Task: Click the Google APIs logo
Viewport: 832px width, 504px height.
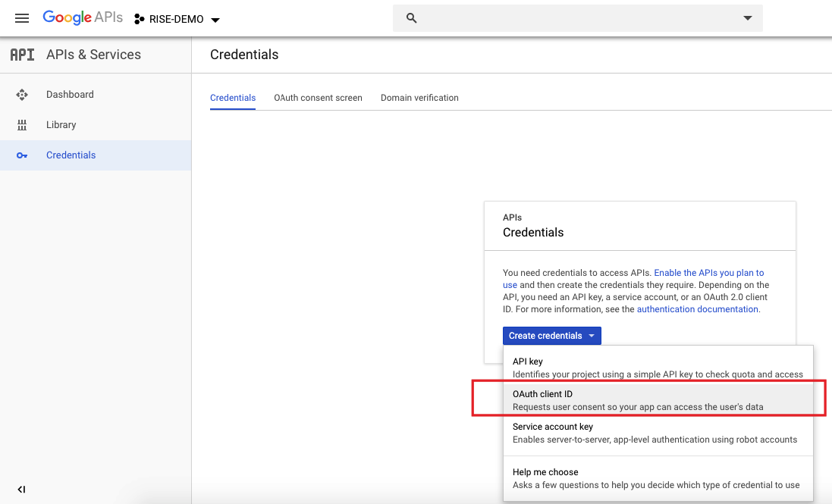Action: pyautogui.click(x=83, y=17)
